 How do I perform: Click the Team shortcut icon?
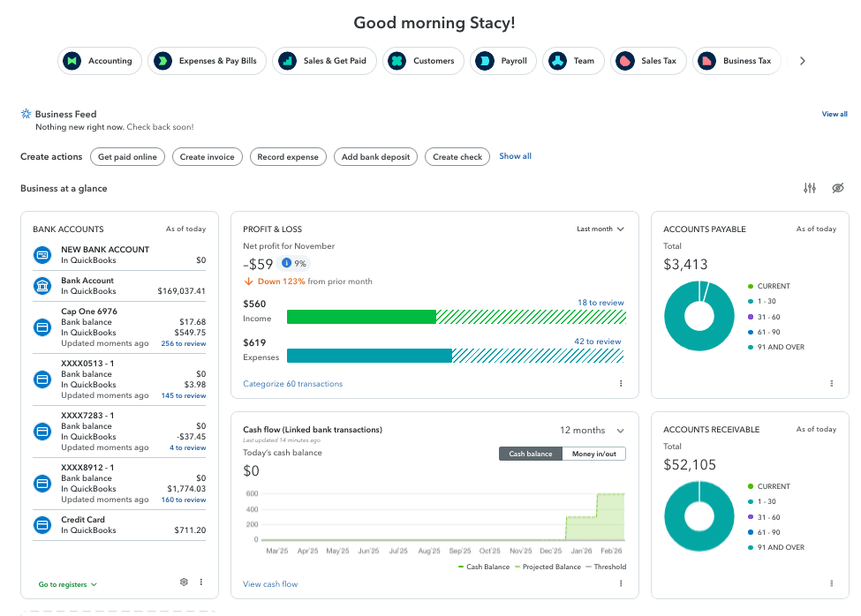555,61
